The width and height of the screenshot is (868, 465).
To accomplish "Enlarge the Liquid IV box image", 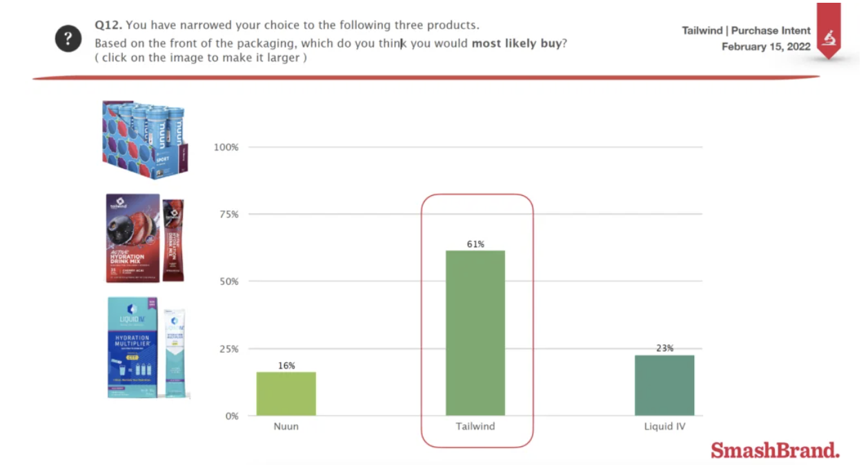I will 132,346.
